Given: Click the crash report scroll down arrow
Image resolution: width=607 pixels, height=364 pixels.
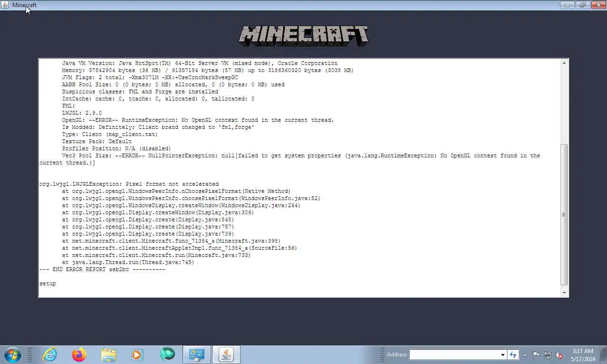Looking at the screenshot, I should pyautogui.click(x=564, y=293).
